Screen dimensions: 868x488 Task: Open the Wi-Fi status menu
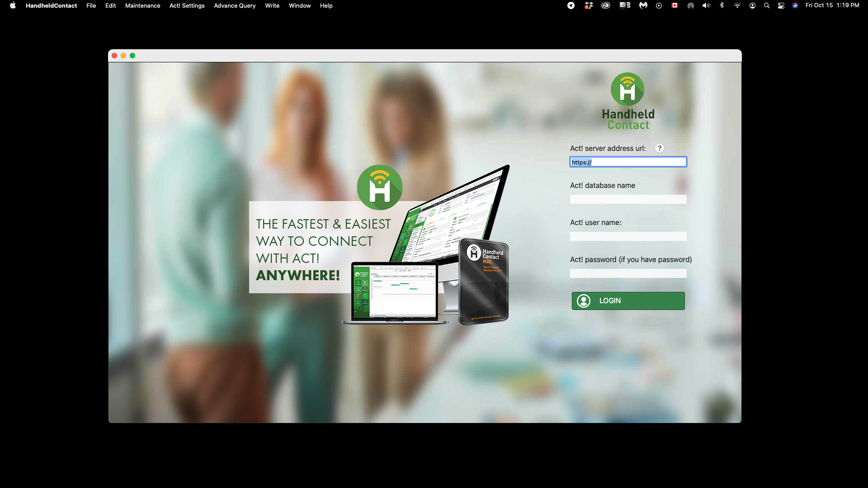coord(737,5)
